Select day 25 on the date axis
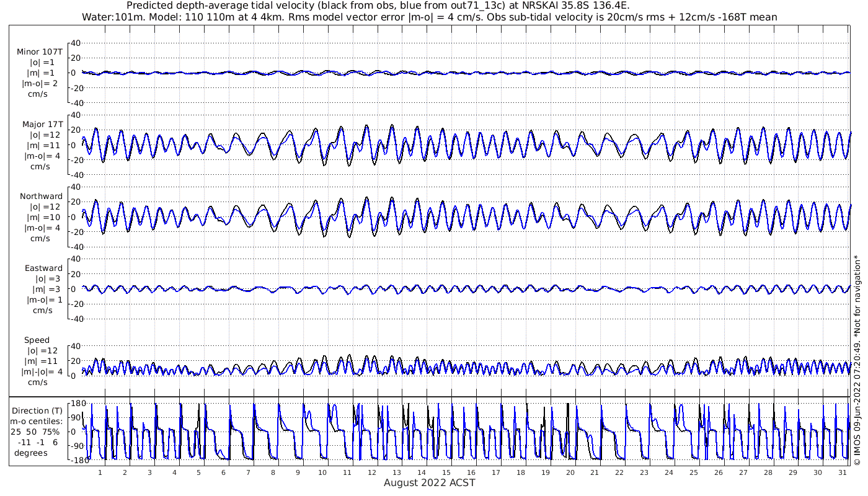 (x=694, y=472)
